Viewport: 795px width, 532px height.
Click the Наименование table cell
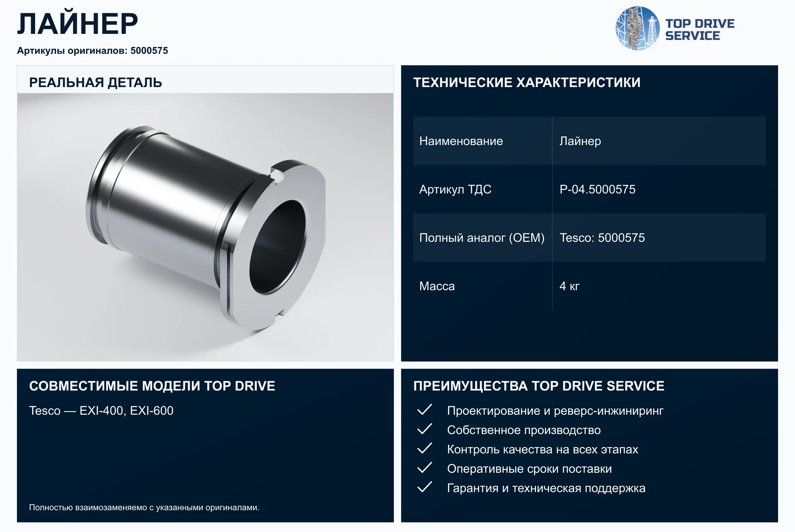(482, 141)
